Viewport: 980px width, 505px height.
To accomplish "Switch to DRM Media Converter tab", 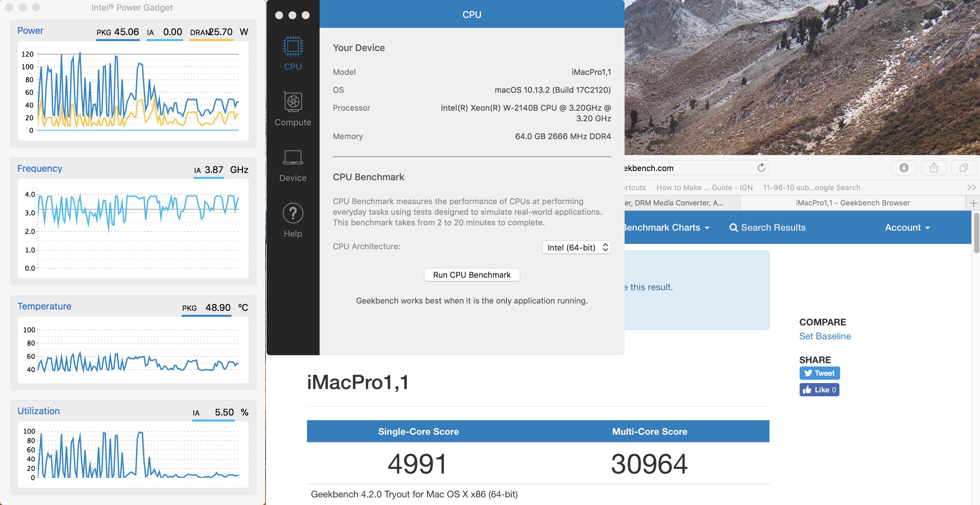I will [x=682, y=203].
